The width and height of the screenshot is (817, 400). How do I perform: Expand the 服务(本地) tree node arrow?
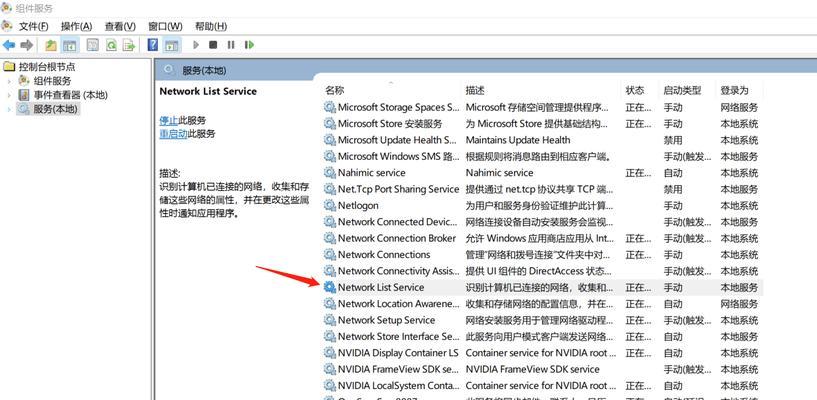click(x=9, y=109)
